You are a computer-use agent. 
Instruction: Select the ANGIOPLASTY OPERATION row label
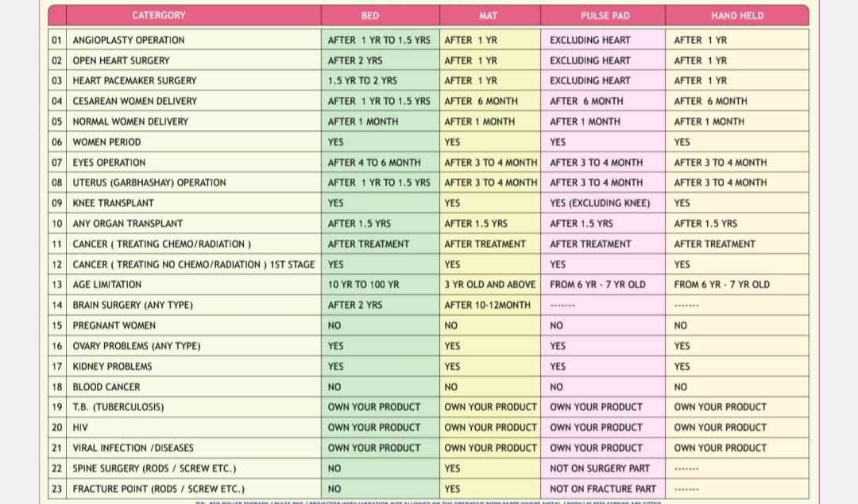pos(129,40)
